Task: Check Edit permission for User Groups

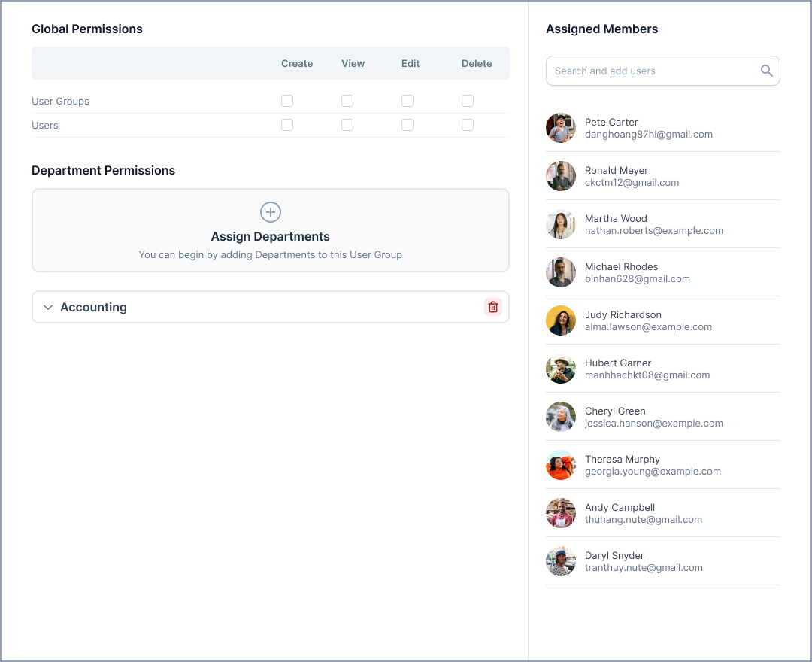Action: (x=408, y=101)
